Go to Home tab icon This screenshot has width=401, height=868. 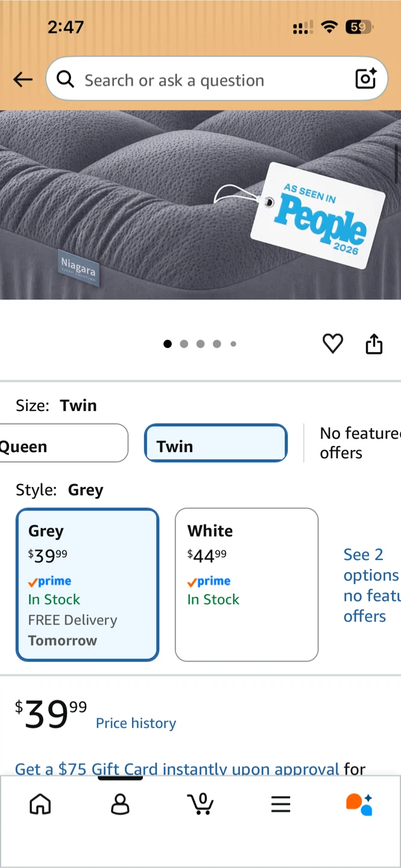pos(40,804)
